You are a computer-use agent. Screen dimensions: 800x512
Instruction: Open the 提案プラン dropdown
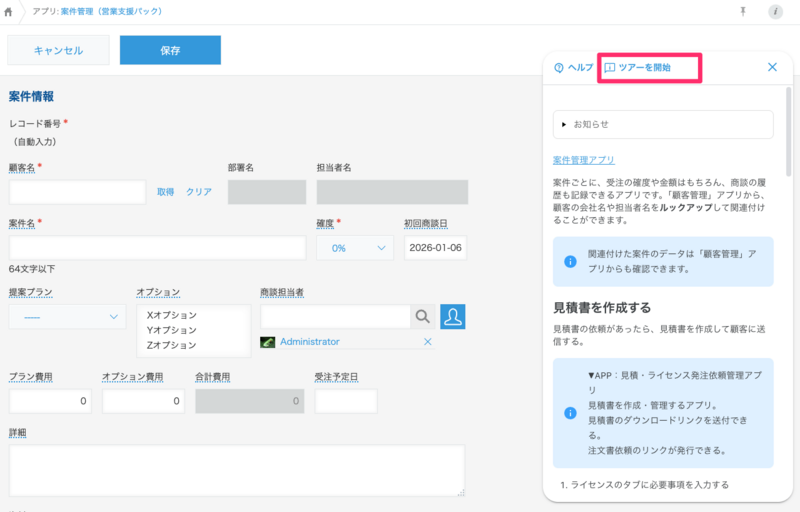[67, 317]
